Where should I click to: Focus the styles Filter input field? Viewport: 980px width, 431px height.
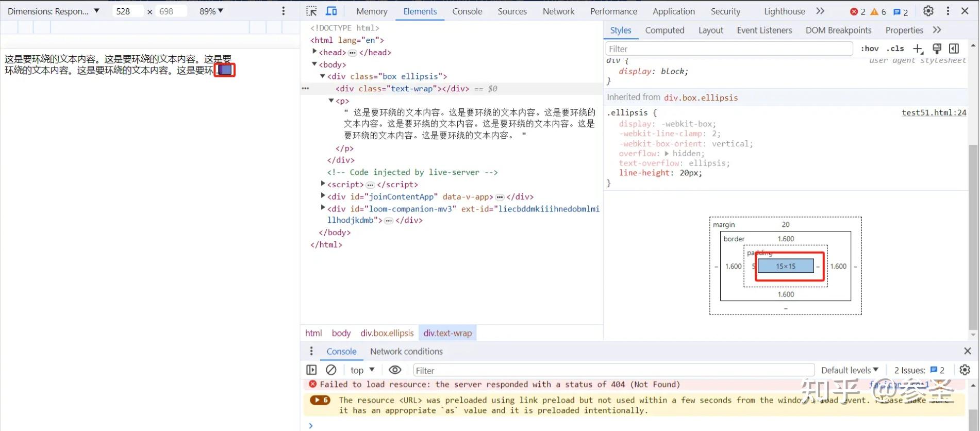click(x=729, y=49)
